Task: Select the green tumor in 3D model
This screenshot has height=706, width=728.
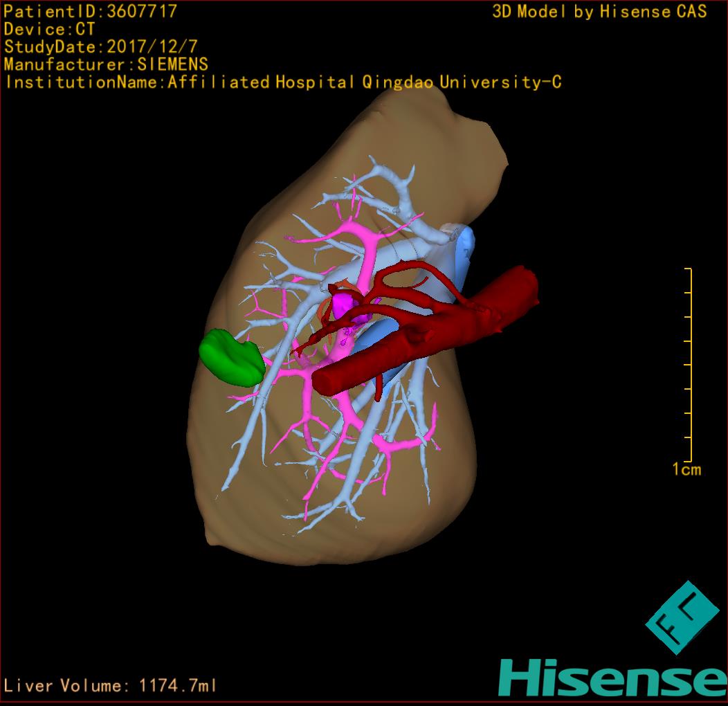Action: (x=231, y=358)
